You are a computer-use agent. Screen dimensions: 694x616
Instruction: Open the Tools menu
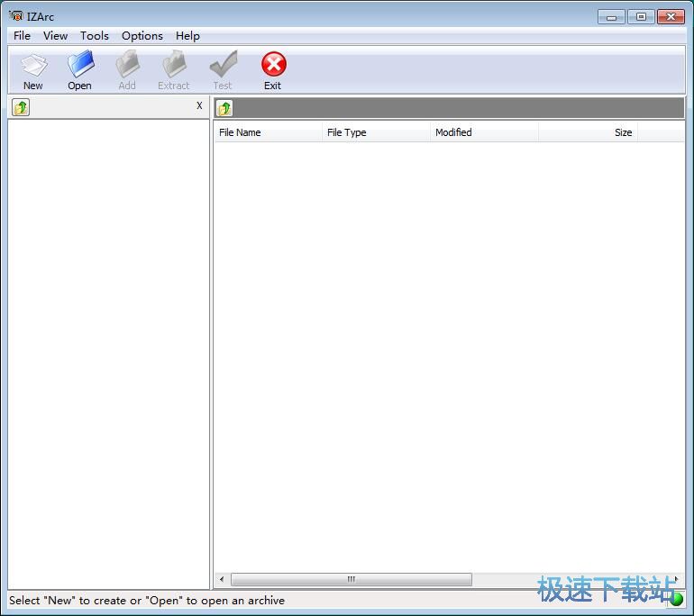tap(94, 36)
